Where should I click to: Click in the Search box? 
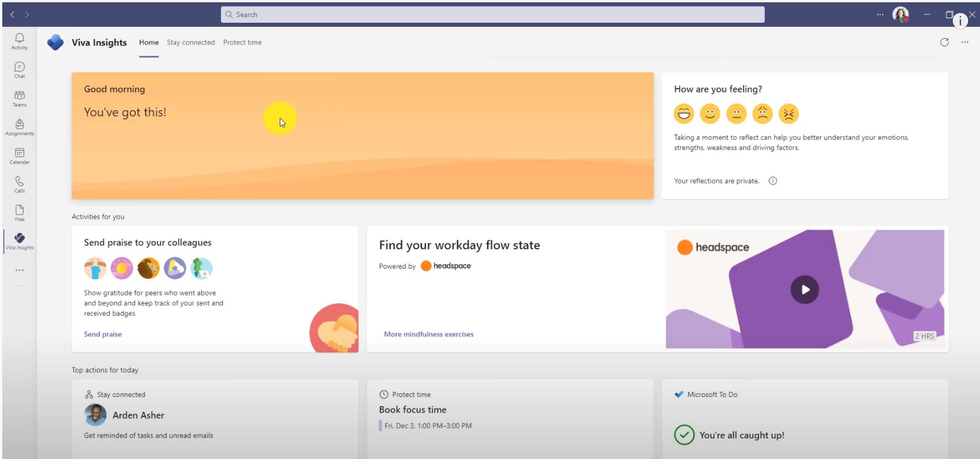(x=492, y=15)
